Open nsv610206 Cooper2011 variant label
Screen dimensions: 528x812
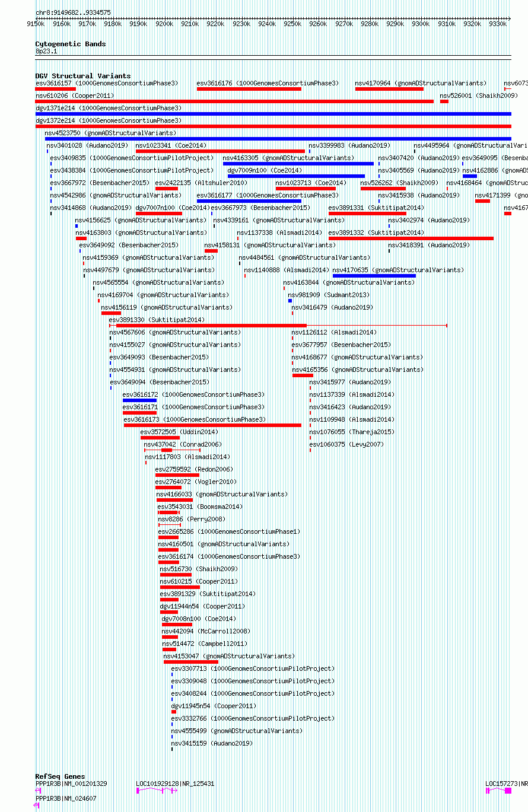coord(75,95)
